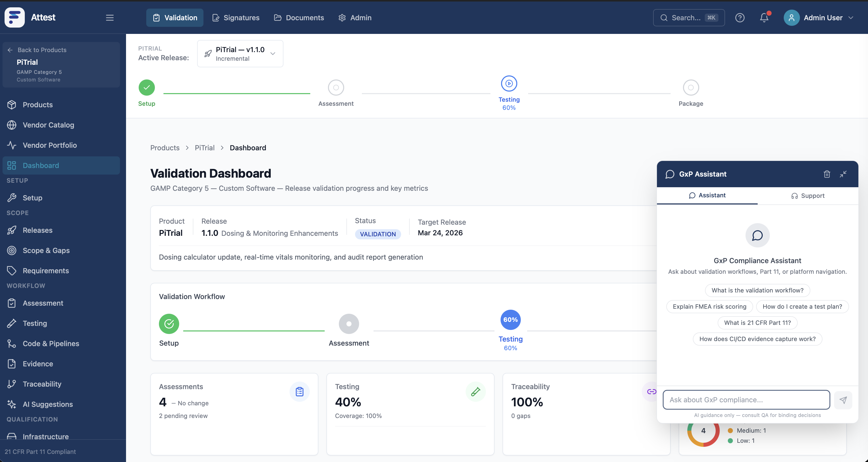Open the GxP Assistant chat icon
Viewport: 868px width, 462px height.
click(670, 174)
